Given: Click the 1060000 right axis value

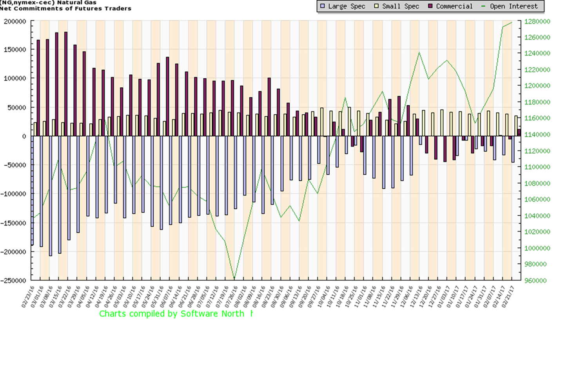Looking at the screenshot, I should 537,199.
